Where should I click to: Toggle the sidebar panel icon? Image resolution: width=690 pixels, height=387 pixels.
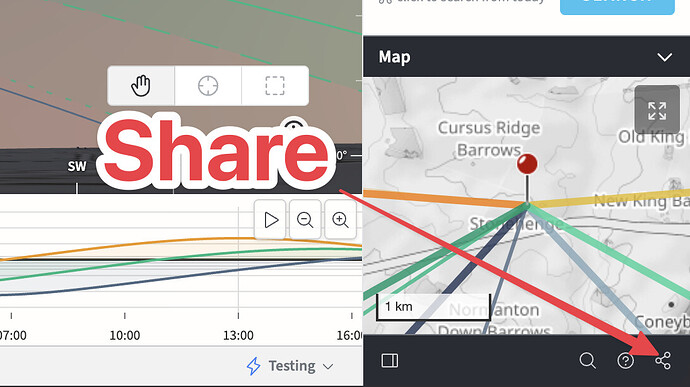coord(389,361)
